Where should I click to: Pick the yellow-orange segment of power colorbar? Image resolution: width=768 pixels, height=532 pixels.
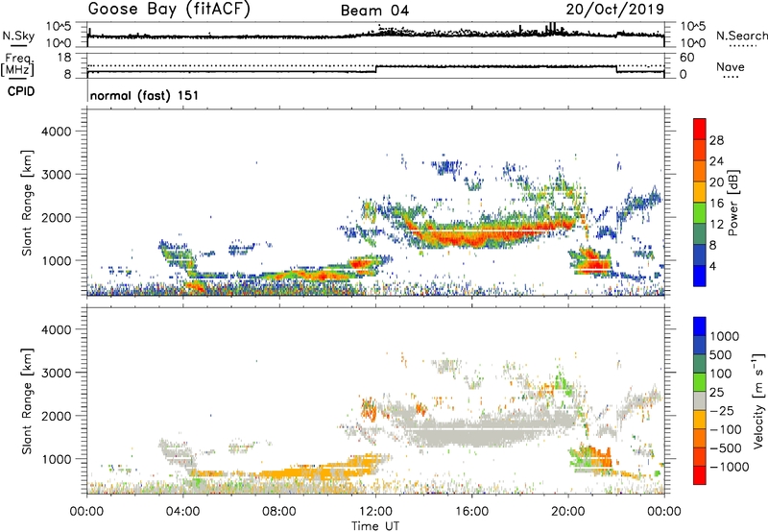pos(700,192)
